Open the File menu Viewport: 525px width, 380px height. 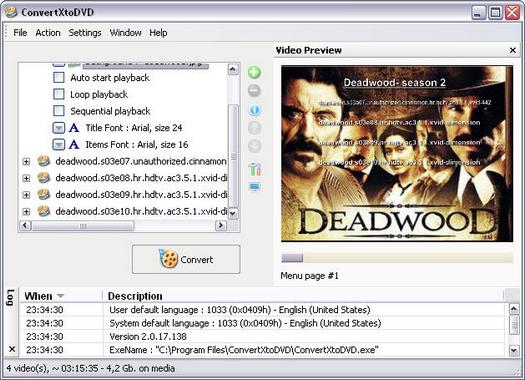[x=20, y=33]
